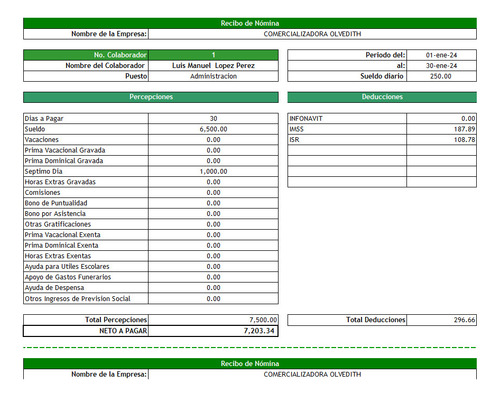The width and height of the screenshot is (500, 397).
Task: Click the Percepciones section header
Action: [151, 97]
